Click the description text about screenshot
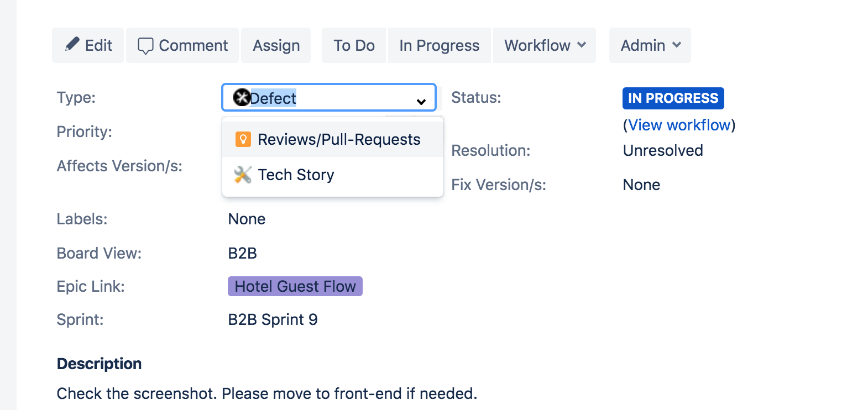Viewport: 868px width, 410px height. pyautogui.click(x=267, y=393)
